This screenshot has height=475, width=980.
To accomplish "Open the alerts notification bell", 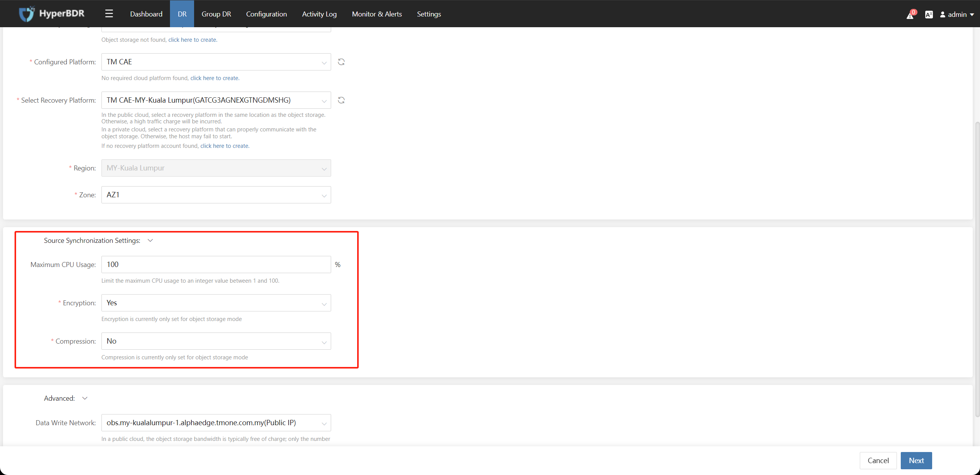I will tap(910, 15).
